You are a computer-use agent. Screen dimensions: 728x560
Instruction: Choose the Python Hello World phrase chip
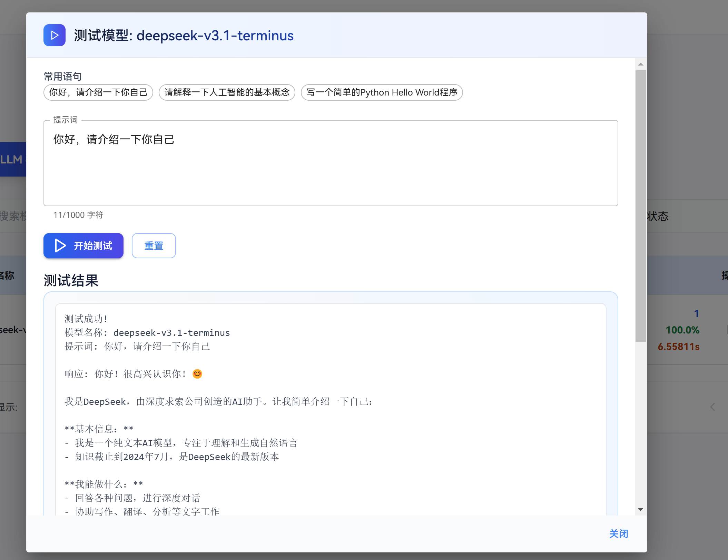tap(382, 92)
